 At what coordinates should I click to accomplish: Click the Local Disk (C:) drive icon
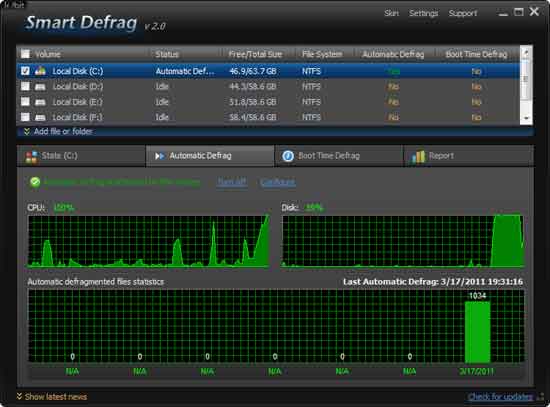pyautogui.click(x=40, y=71)
